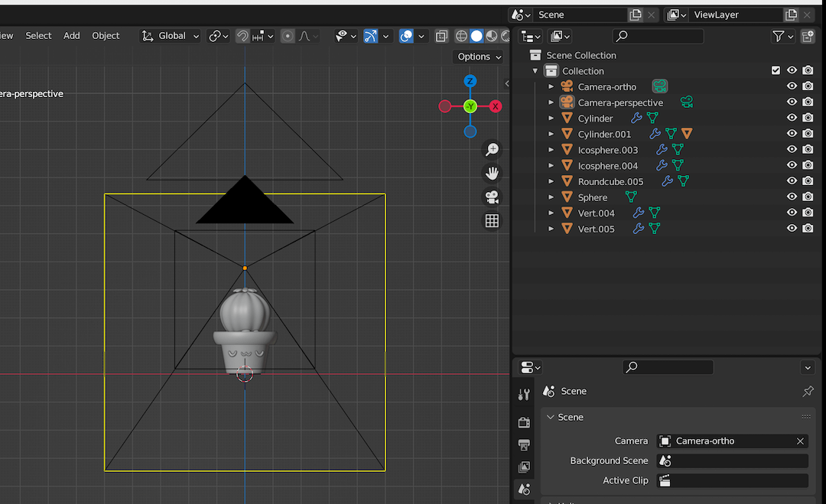
Task: Switch to camera view using the camera icon
Action: click(x=492, y=197)
